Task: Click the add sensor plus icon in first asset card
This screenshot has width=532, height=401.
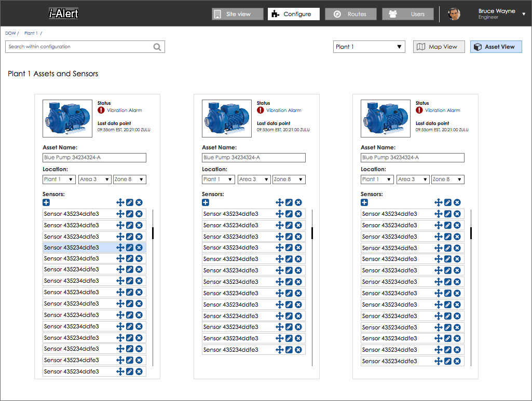Action: [46, 203]
